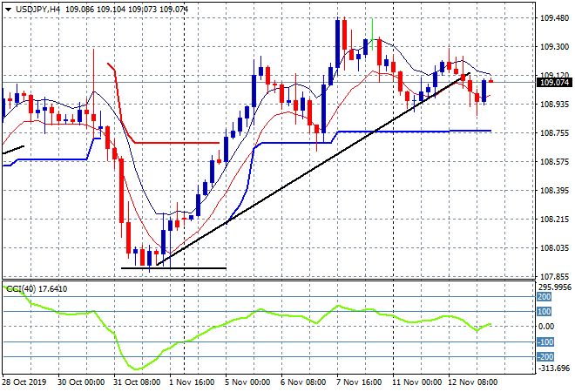Click the 1 Nov 16:00 time label
The height and width of the screenshot is (392, 575).
(192, 382)
